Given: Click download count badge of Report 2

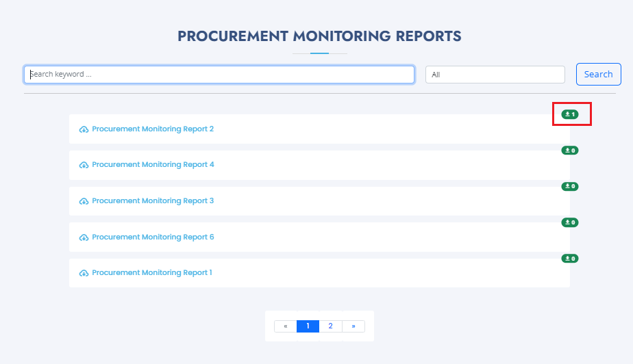Looking at the screenshot, I should click(569, 114).
